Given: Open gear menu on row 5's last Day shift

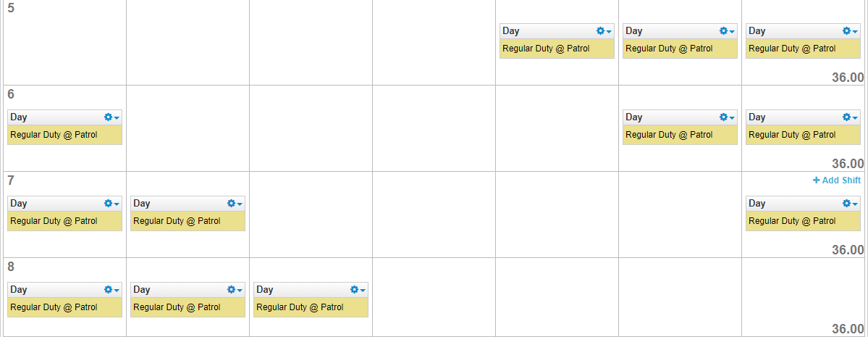Looking at the screenshot, I should pyautogui.click(x=846, y=31).
